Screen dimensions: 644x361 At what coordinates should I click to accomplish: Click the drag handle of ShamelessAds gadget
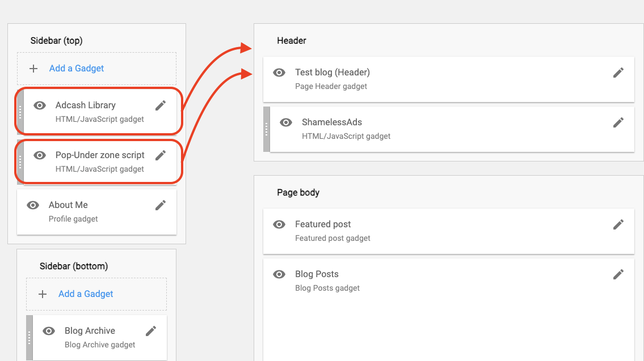click(267, 129)
